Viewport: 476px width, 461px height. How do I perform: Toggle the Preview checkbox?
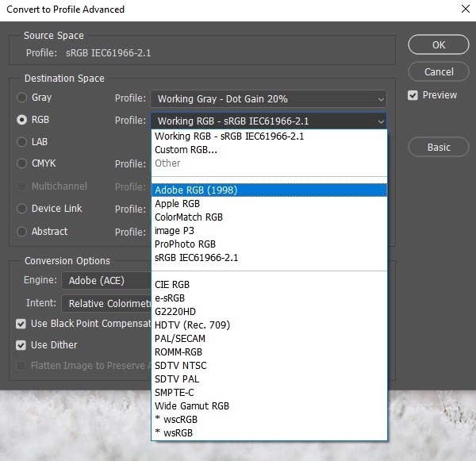point(413,95)
